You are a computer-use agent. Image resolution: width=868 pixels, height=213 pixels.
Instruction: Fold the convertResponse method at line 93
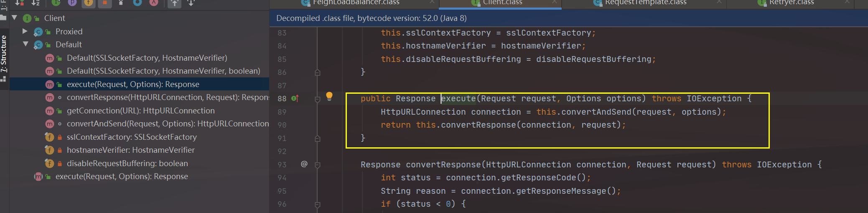click(x=318, y=165)
